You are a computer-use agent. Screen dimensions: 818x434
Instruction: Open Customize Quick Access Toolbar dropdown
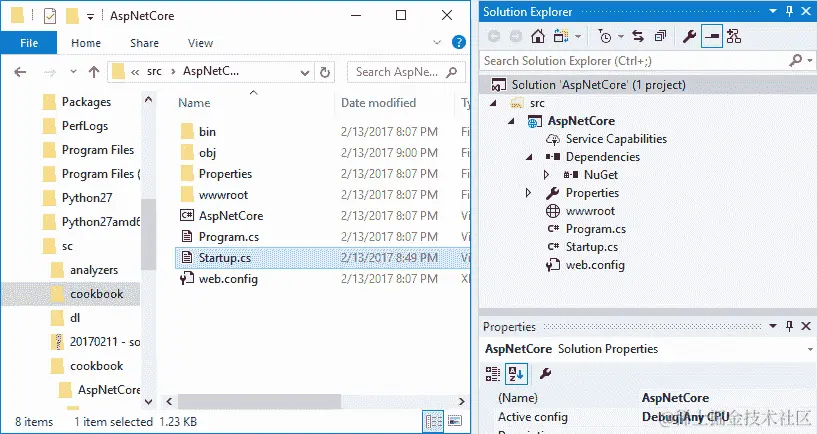tap(90, 17)
